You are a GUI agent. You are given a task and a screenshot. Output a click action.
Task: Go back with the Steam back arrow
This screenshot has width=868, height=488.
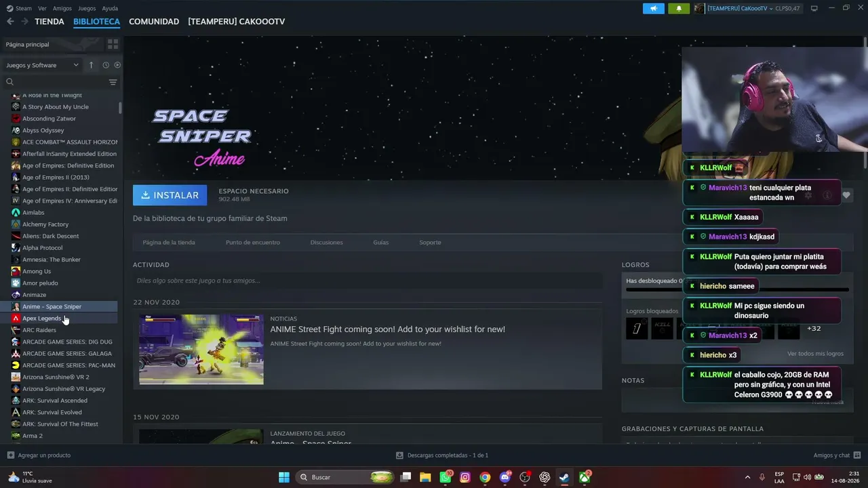click(x=10, y=22)
